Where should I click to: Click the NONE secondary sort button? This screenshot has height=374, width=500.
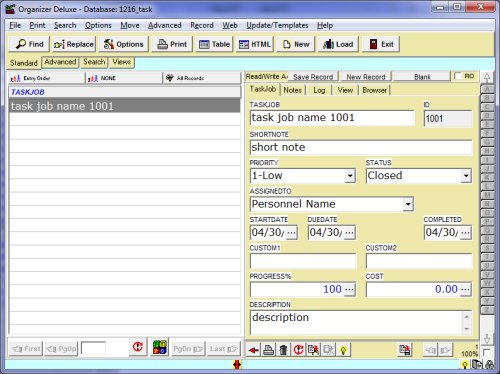(x=124, y=78)
